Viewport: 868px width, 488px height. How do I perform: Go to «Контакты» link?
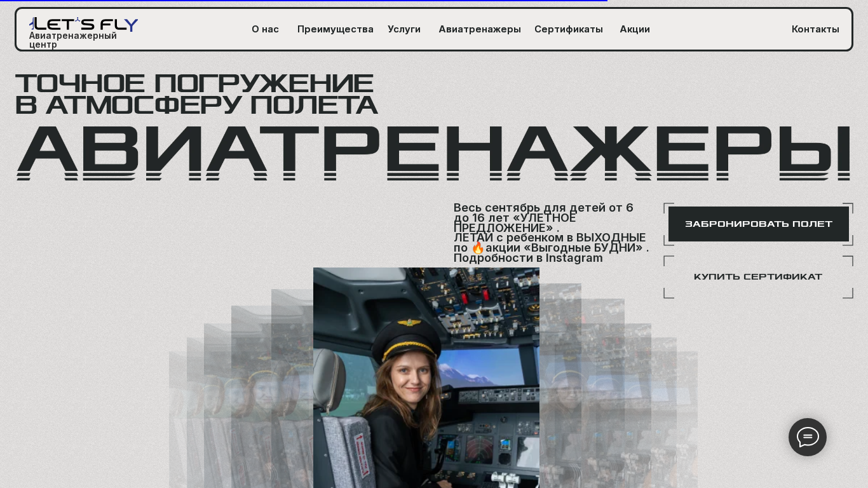[815, 29]
